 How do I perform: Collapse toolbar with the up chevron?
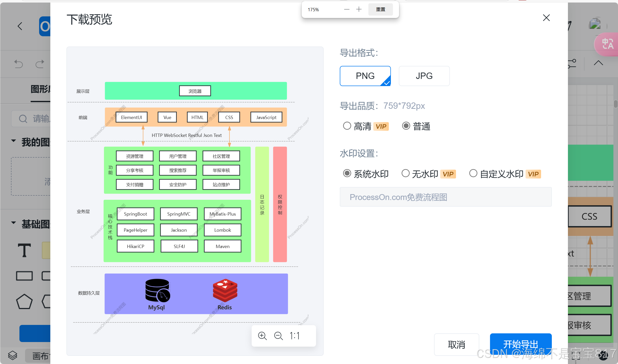(x=598, y=63)
